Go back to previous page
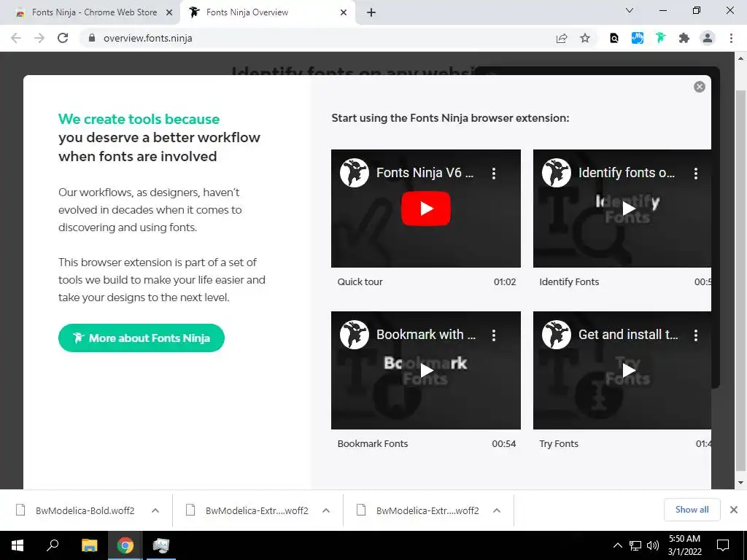 pos(16,38)
